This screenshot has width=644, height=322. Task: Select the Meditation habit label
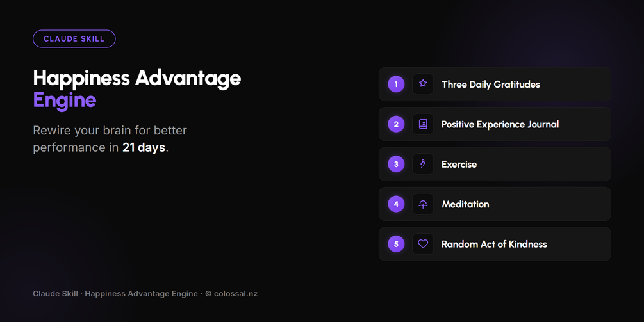pos(465,204)
